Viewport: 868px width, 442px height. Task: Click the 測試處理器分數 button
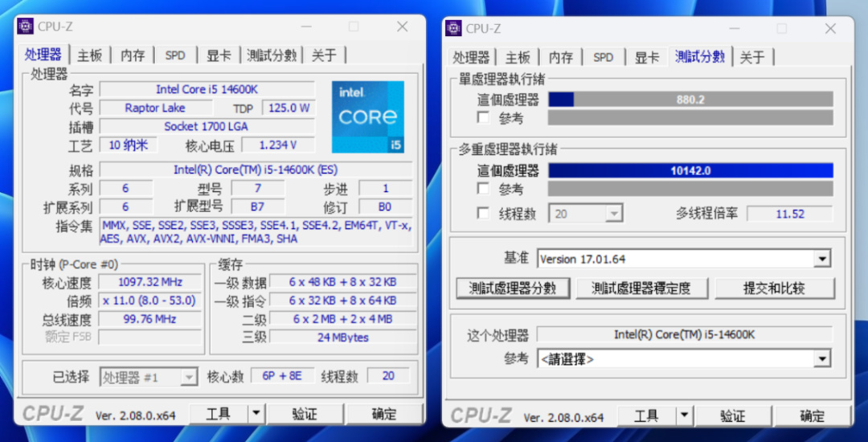tap(513, 288)
